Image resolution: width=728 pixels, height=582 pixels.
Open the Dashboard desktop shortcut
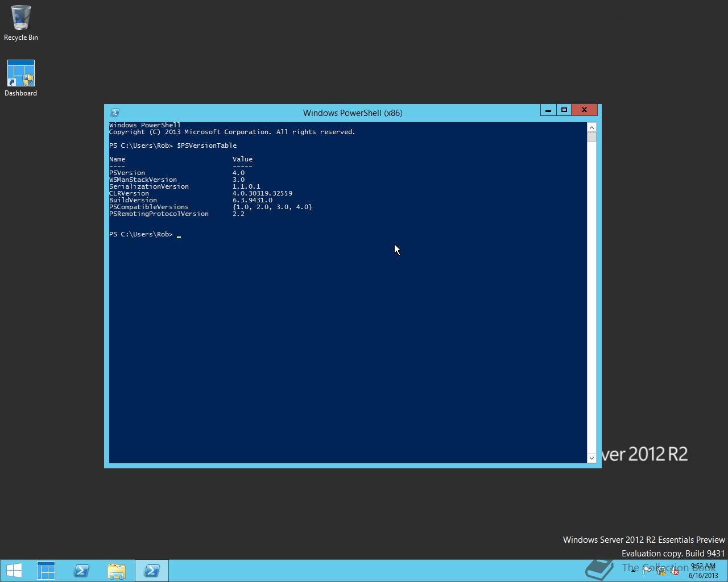[x=21, y=78]
